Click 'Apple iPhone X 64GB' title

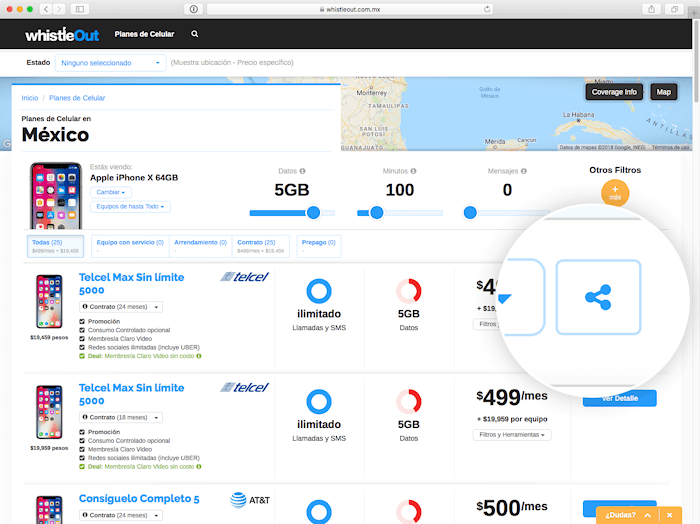click(x=134, y=178)
